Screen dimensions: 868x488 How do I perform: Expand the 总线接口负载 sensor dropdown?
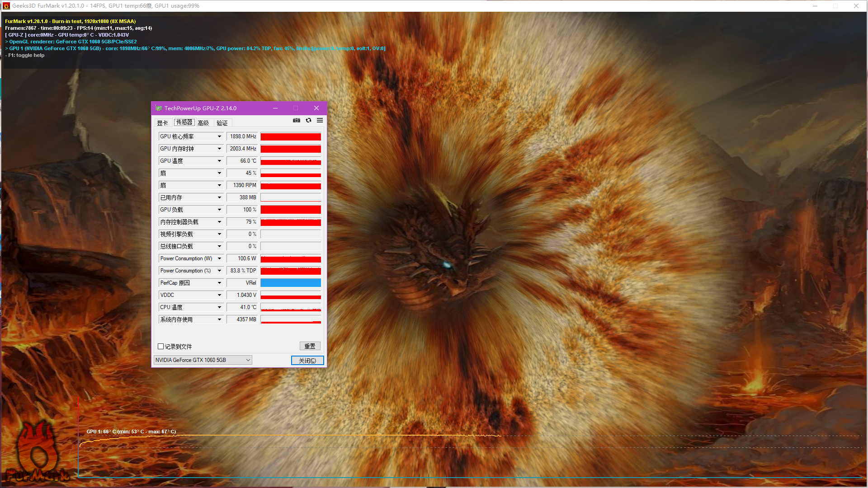(220, 246)
